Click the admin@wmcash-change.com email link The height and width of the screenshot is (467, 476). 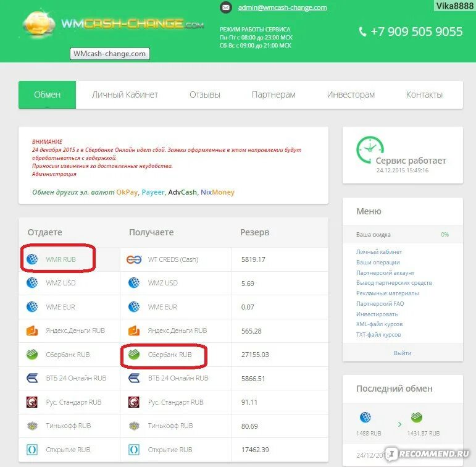(282, 7)
